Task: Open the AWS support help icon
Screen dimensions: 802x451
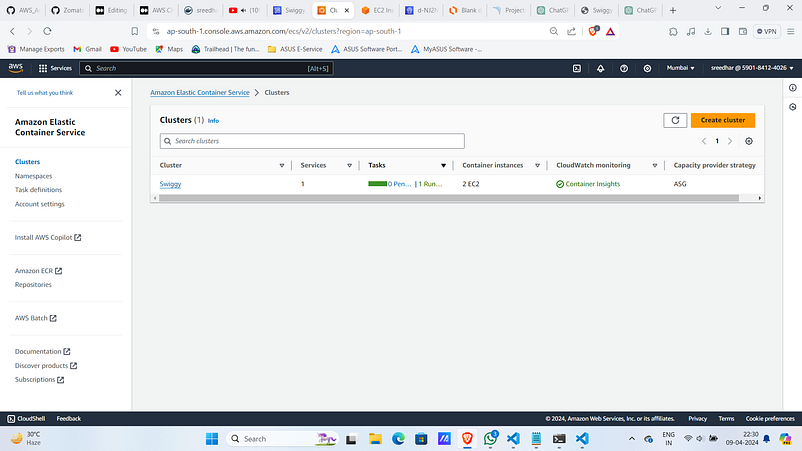Action: coord(624,68)
